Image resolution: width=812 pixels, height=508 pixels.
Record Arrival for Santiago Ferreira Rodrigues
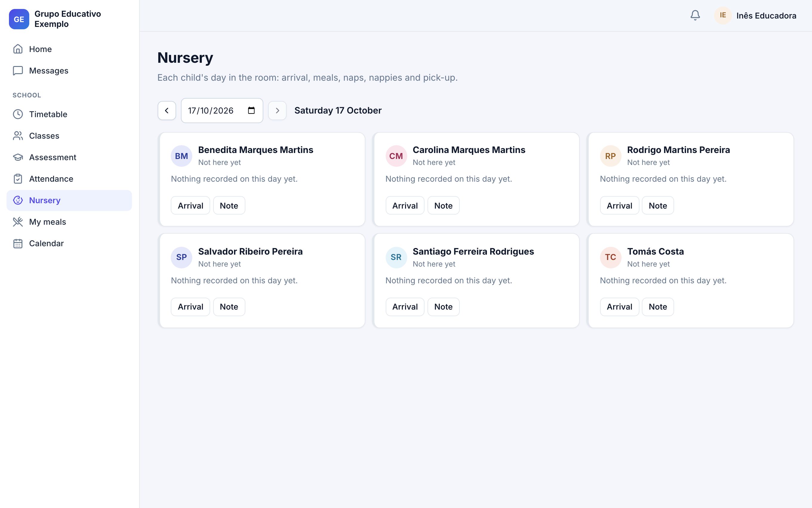click(405, 307)
